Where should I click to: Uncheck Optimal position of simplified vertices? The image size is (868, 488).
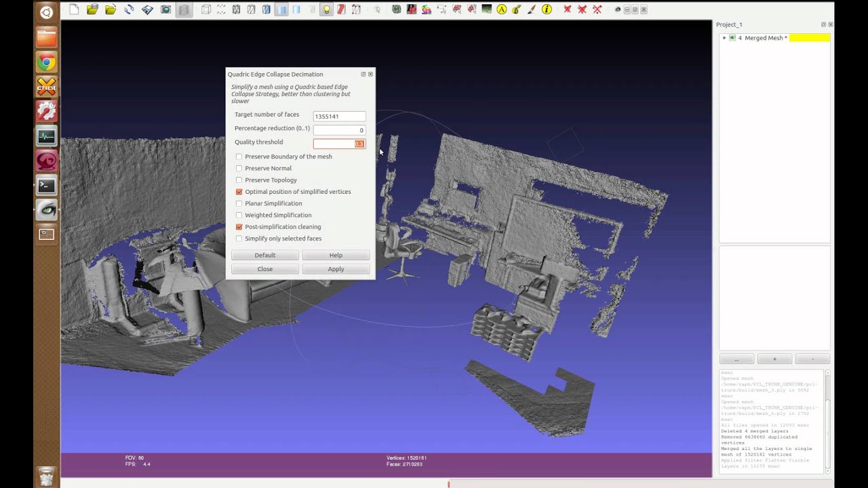tap(239, 192)
